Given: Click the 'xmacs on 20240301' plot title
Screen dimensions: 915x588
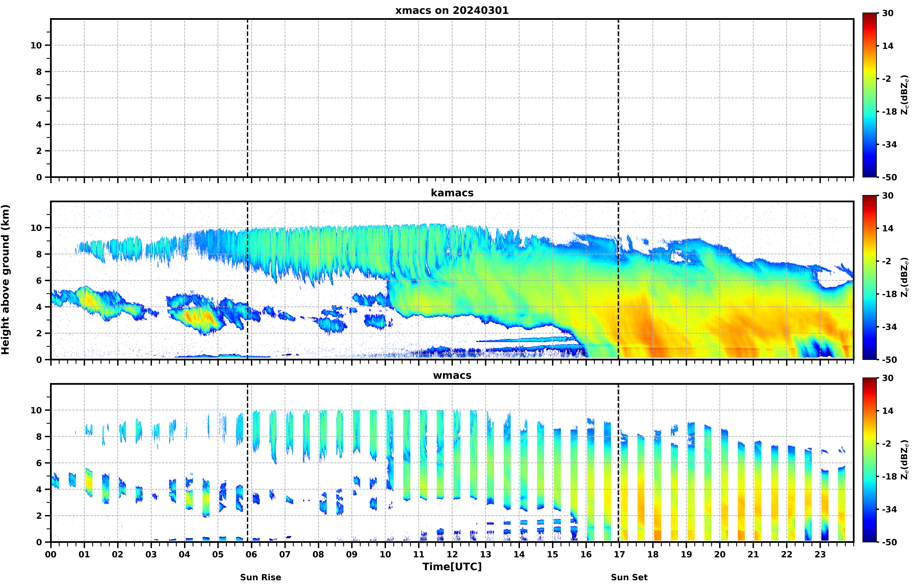Looking at the screenshot, I should [452, 10].
